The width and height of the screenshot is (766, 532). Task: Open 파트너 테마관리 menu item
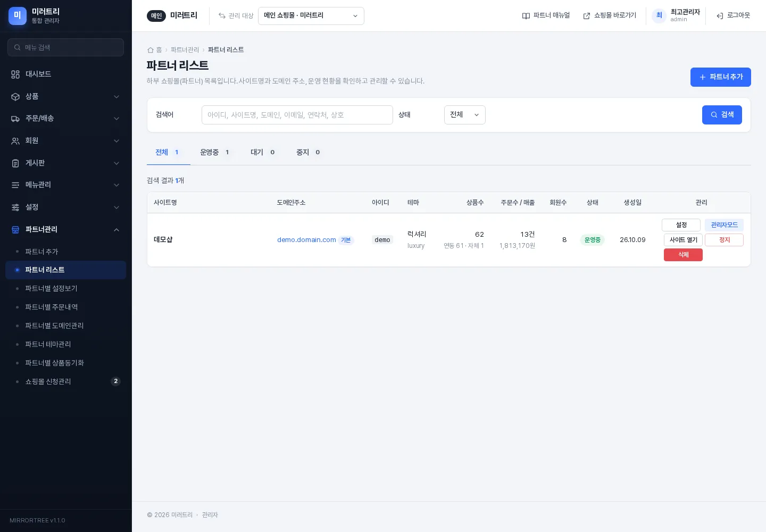click(65, 345)
